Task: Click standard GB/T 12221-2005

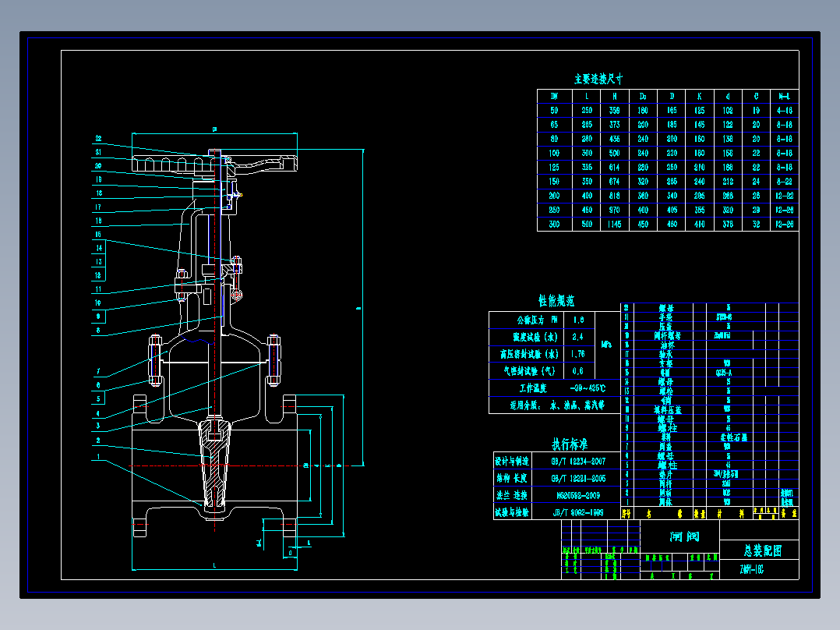Action: pyautogui.click(x=578, y=478)
